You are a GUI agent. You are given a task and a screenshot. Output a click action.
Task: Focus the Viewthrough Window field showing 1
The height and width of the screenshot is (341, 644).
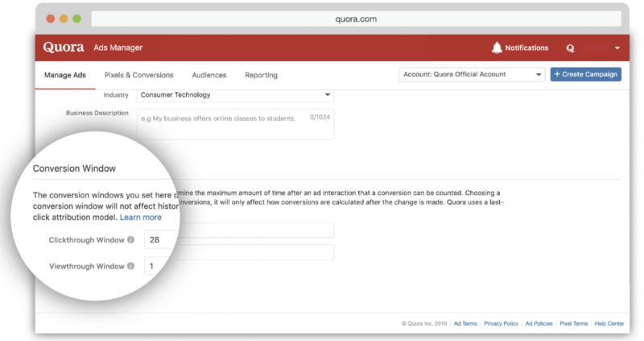(x=242, y=253)
